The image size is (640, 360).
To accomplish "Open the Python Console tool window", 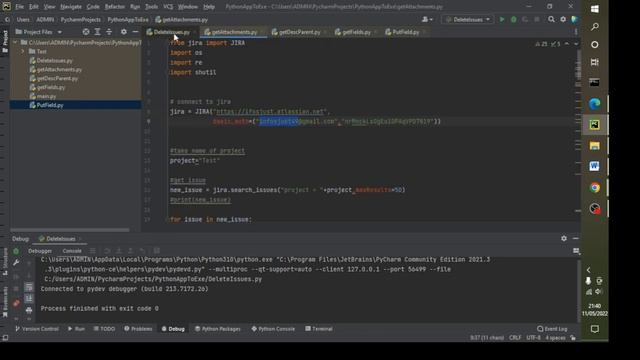I will [273, 329].
